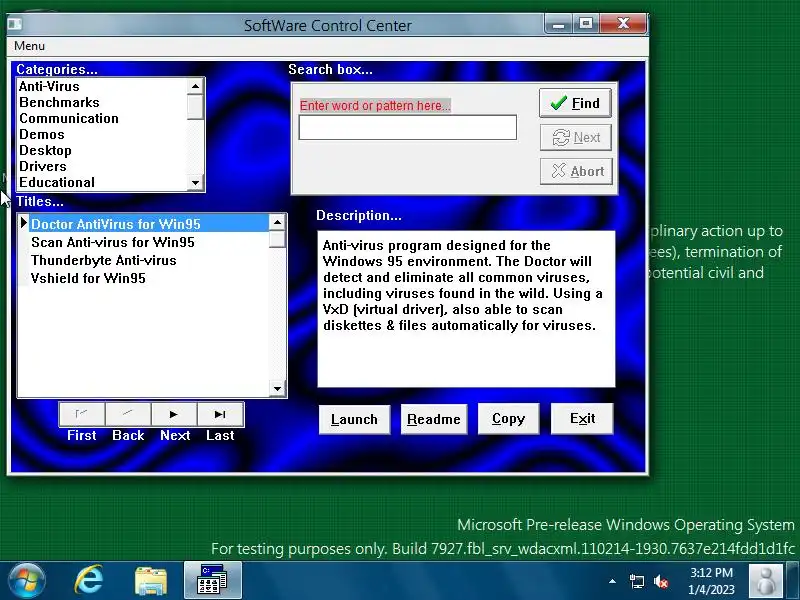Click the taskbar clock showing 3:12 PM
This screenshot has height=600, width=800.
(711, 581)
